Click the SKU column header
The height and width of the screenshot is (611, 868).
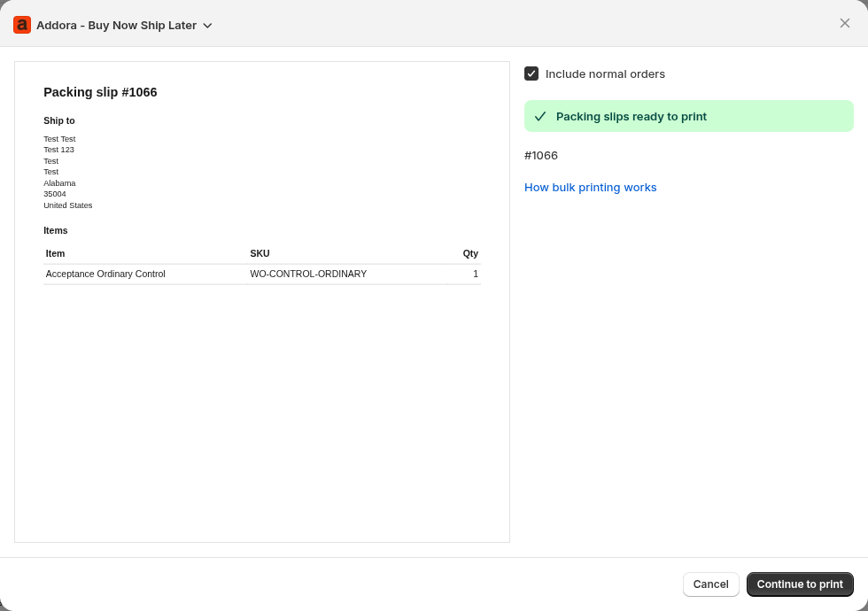pyautogui.click(x=260, y=253)
